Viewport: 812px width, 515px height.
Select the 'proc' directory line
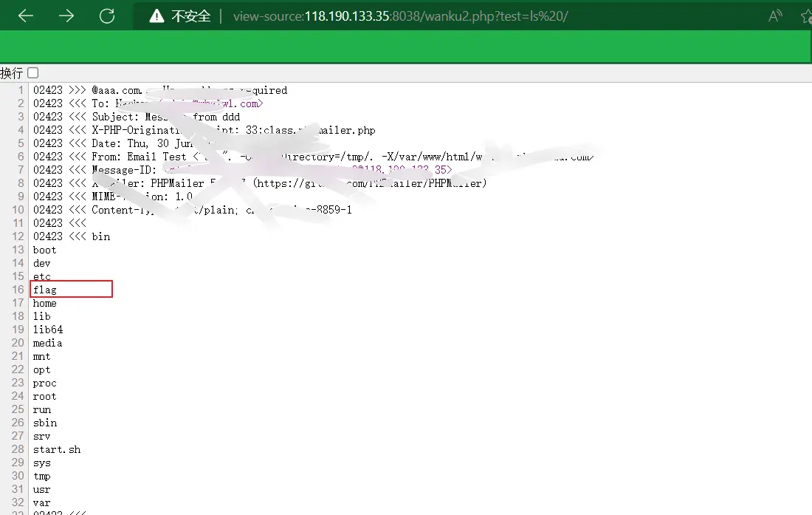44,383
